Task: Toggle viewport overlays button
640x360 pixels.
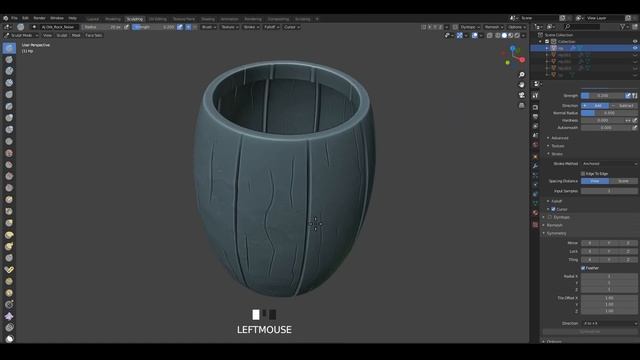Action: 475,36
